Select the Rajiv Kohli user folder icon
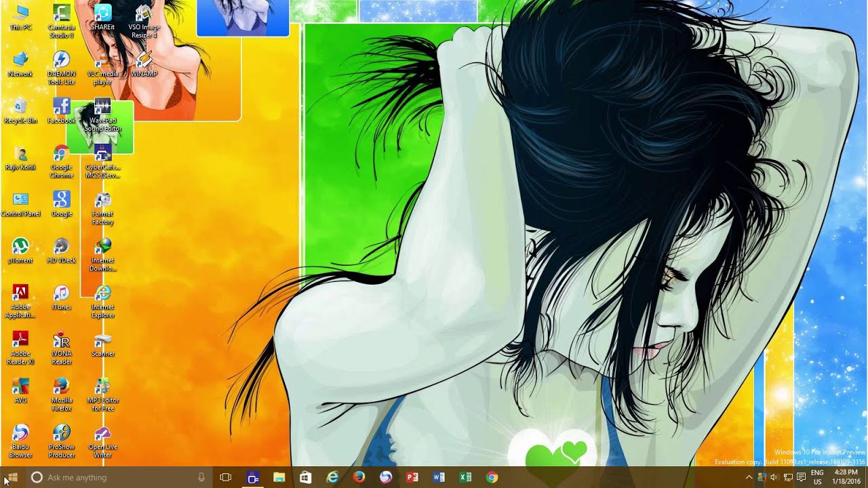Screen dimensions: 868x488 (20, 158)
